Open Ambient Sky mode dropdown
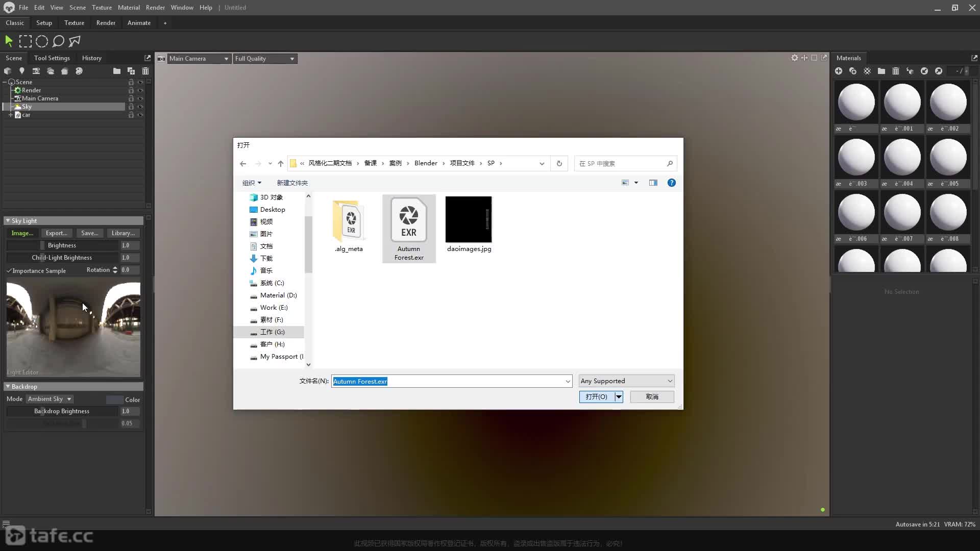 tap(50, 399)
